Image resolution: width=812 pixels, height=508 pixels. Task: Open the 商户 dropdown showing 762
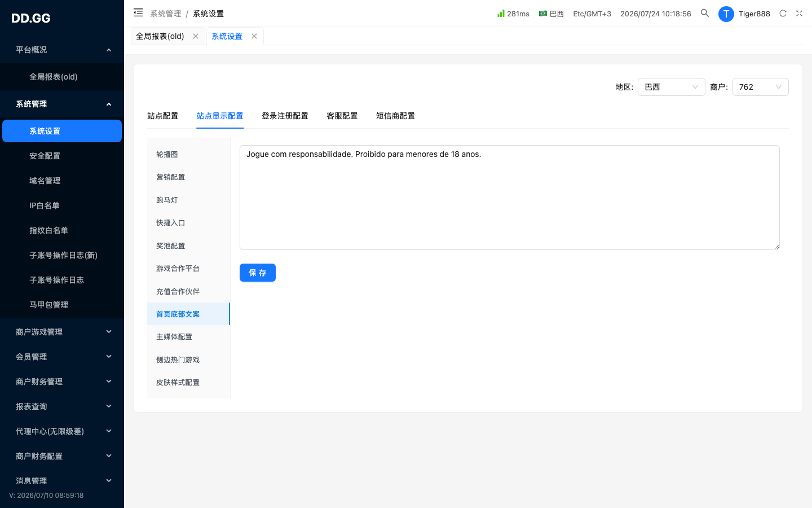click(x=760, y=87)
